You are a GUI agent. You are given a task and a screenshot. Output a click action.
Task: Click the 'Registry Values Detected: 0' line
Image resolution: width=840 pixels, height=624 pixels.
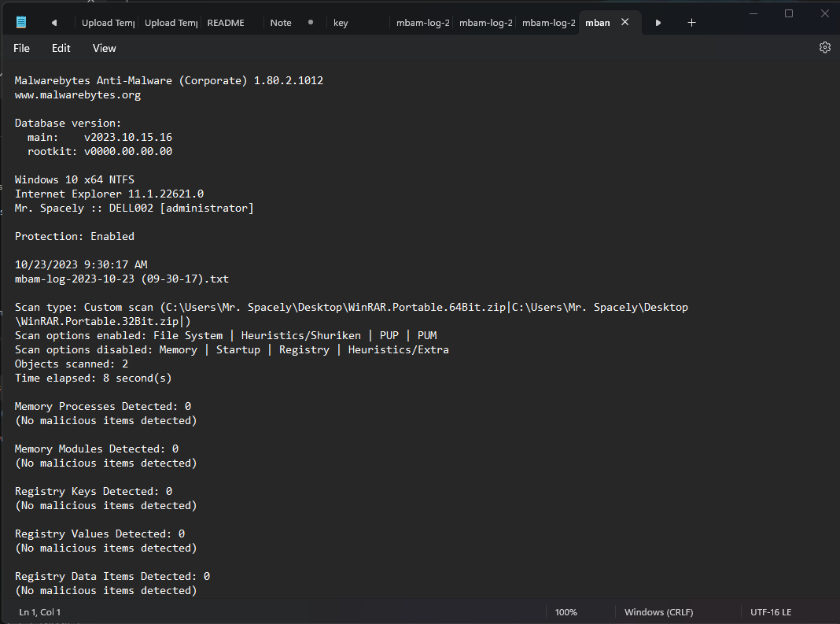click(100, 534)
